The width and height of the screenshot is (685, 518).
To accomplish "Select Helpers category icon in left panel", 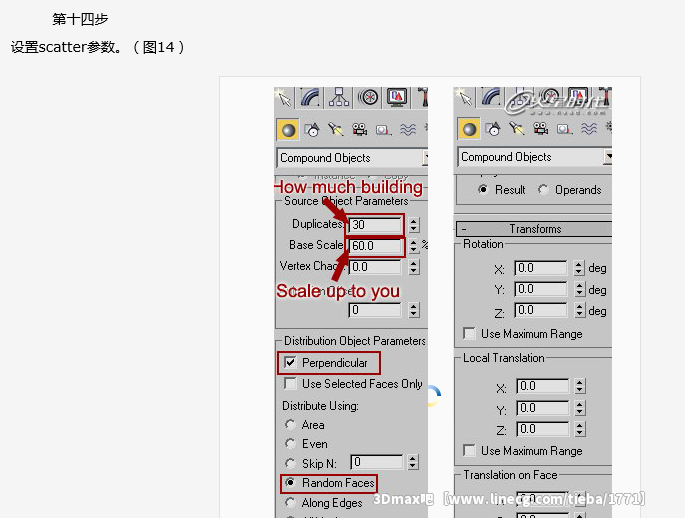I will click(383, 130).
